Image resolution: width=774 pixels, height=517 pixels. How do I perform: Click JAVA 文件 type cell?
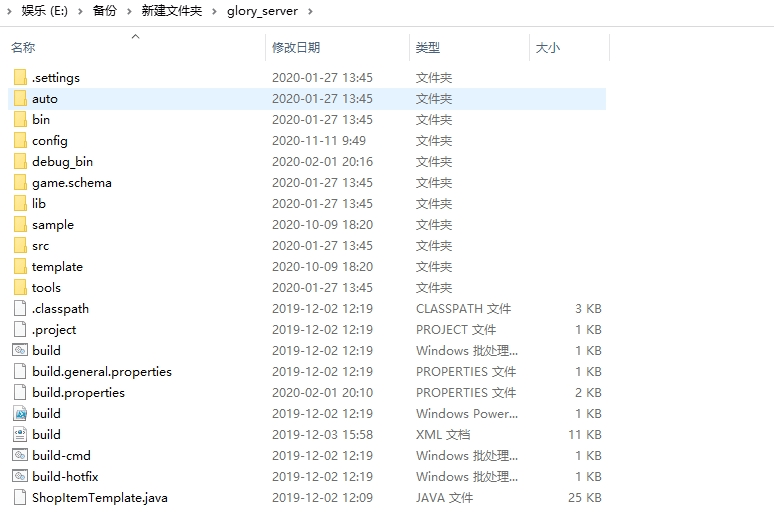[444, 497]
